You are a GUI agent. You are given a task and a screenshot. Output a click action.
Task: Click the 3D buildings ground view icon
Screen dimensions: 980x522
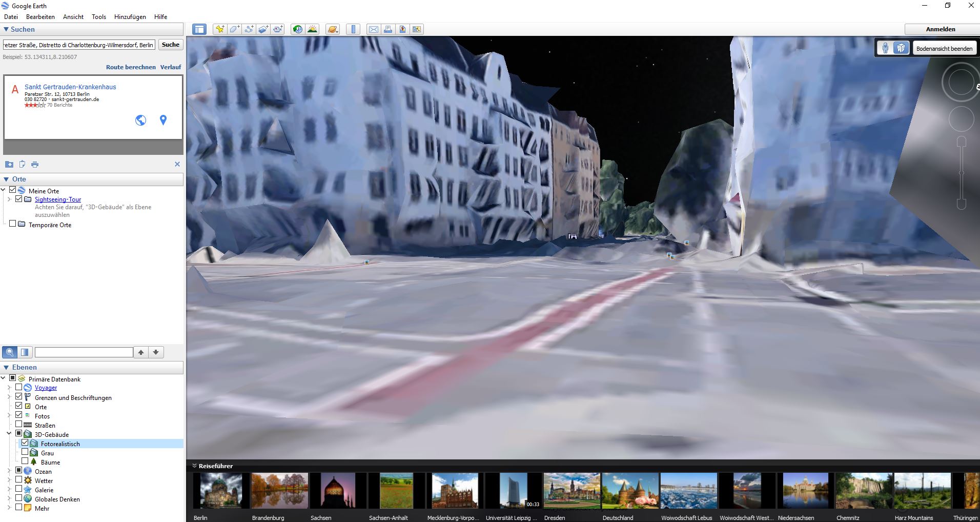[x=901, y=48]
